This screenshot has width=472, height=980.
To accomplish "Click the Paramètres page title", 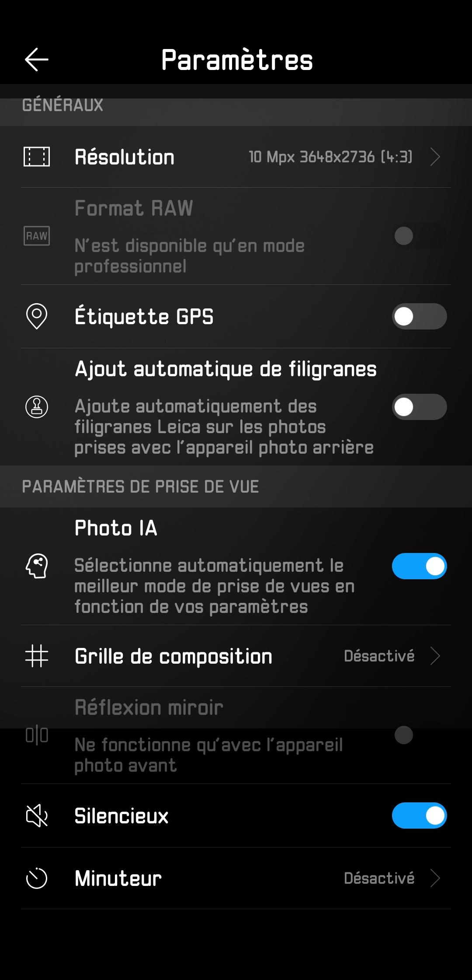I will pos(237,60).
